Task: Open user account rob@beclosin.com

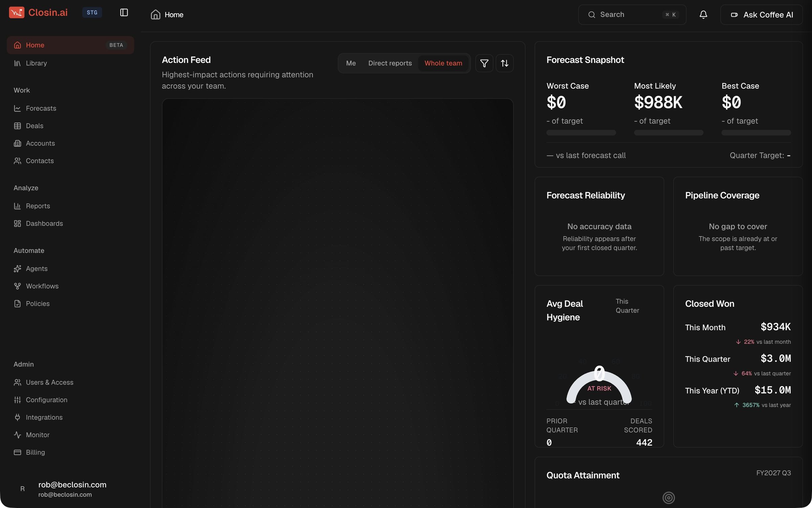Action: tap(70, 489)
